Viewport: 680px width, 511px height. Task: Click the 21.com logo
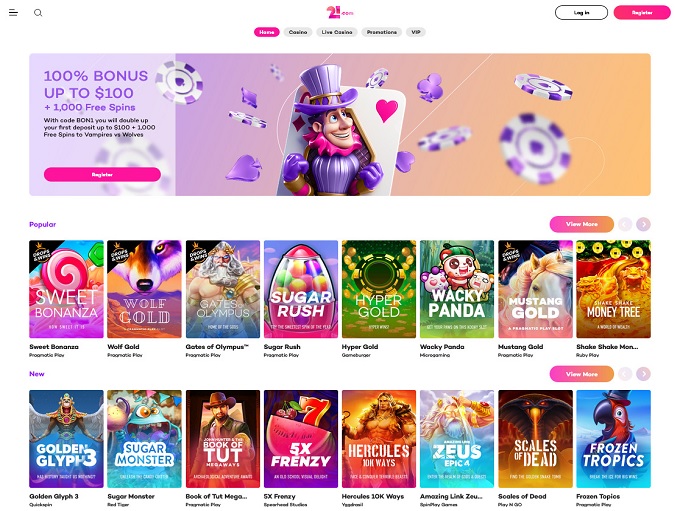[x=340, y=12]
